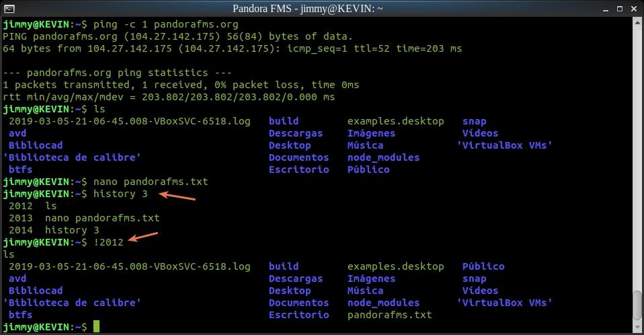This screenshot has height=335, width=644.
Task: Click 'Escritorio' in the upper ls listing
Action: [x=298, y=170]
